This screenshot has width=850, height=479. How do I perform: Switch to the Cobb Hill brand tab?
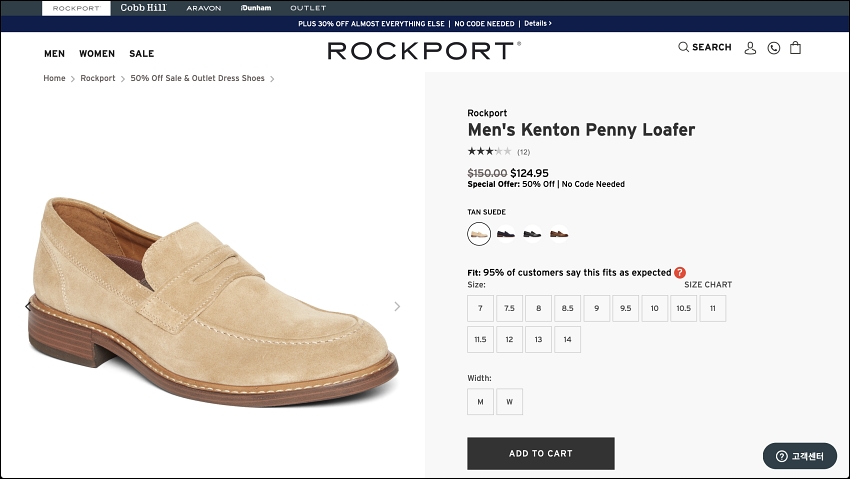click(144, 8)
